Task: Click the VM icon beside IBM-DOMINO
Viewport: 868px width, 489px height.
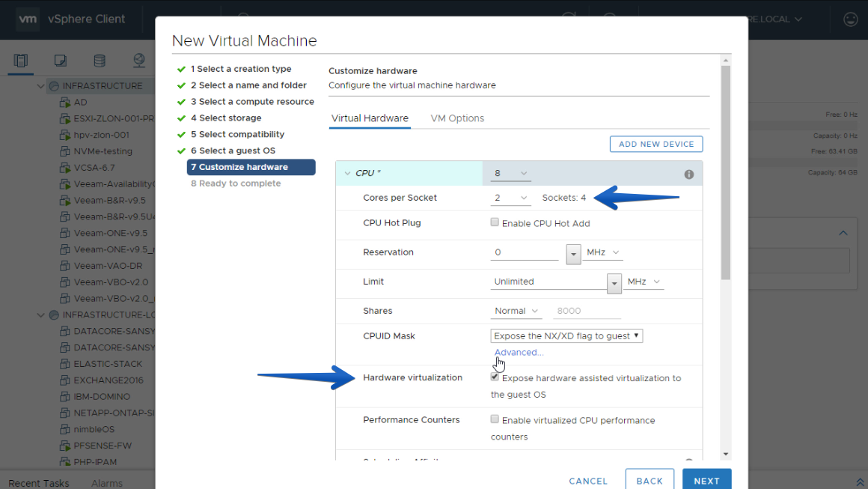Action: [x=65, y=396]
